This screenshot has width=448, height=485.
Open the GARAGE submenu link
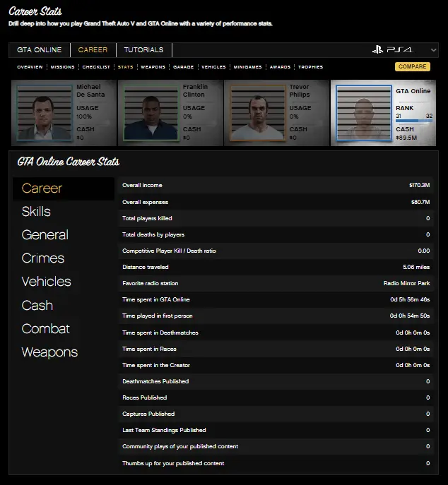click(x=183, y=67)
